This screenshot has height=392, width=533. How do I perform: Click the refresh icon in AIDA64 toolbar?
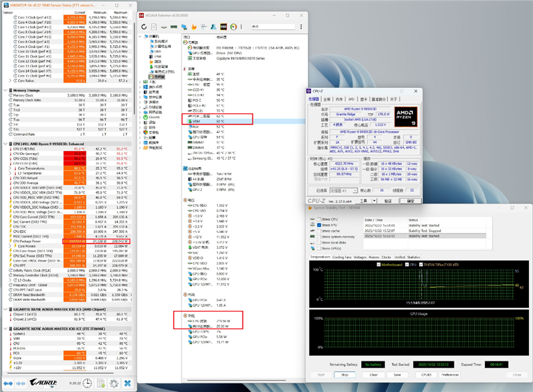145,27
